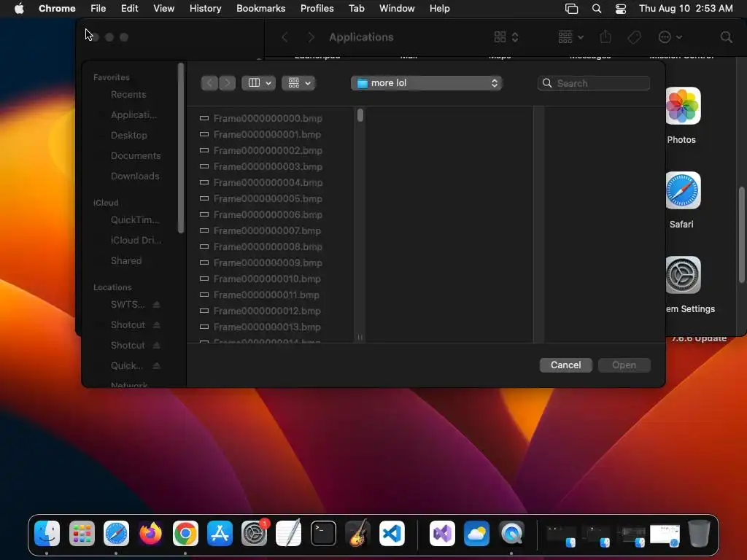This screenshot has height=560, width=747.
Task: Open the 'more lol' folder location popup
Action: [x=426, y=83]
